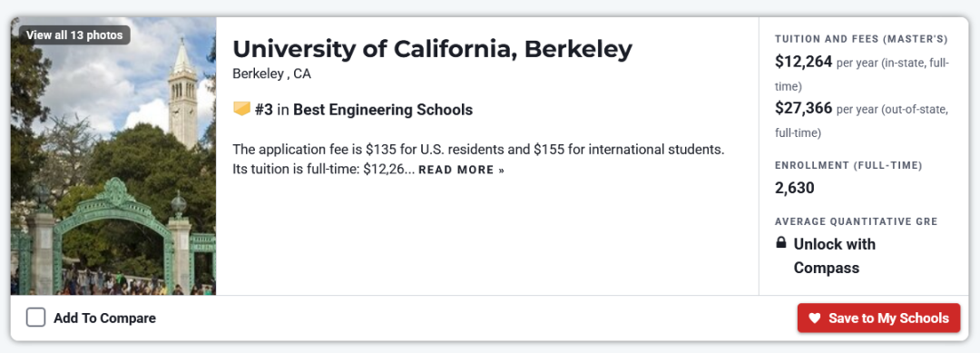Expand description with READ MORE link
Viewport: 980px width, 353px height.
[461, 170]
